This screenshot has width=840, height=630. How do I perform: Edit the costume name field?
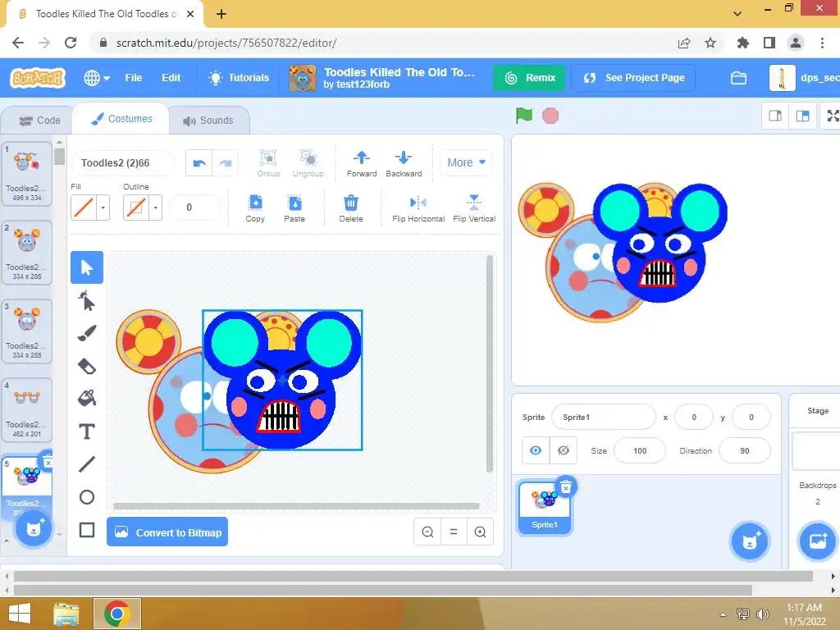(123, 163)
